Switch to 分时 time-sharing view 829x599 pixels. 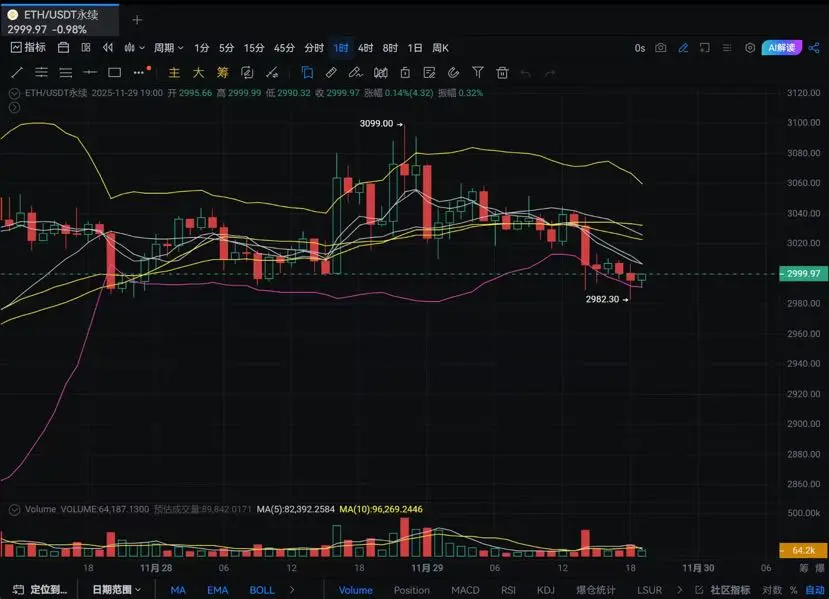(314, 48)
